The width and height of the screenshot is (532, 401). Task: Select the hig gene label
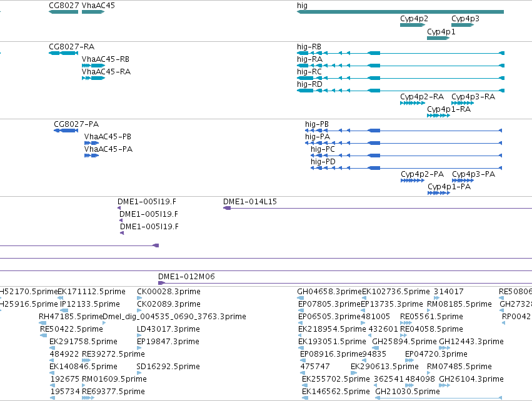tap(302, 6)
